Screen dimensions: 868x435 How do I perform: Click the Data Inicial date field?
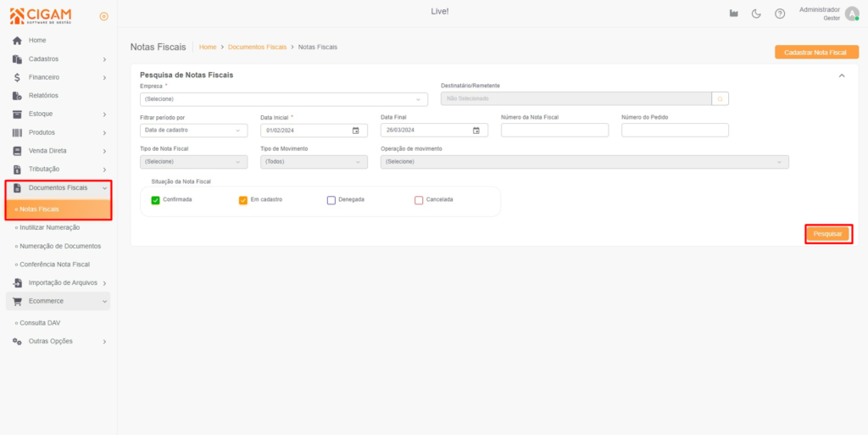(x=314, y=130)
